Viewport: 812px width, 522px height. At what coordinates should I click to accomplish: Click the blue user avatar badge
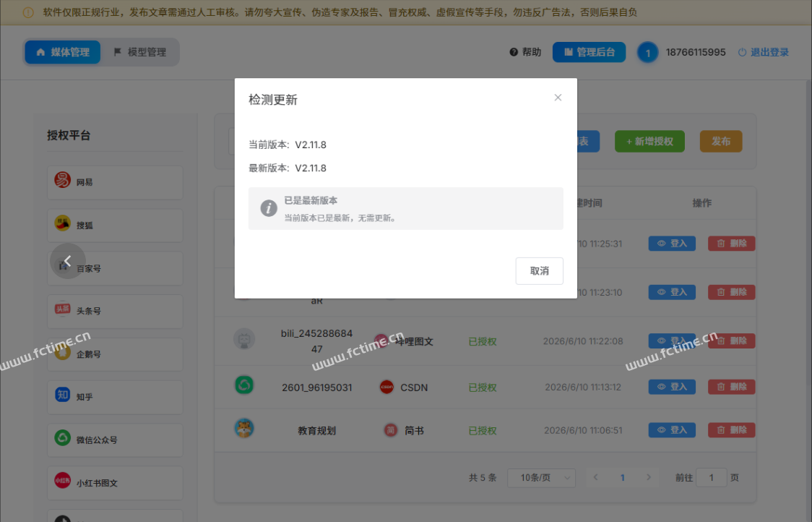pyautogui.click(x=647, y=52)
